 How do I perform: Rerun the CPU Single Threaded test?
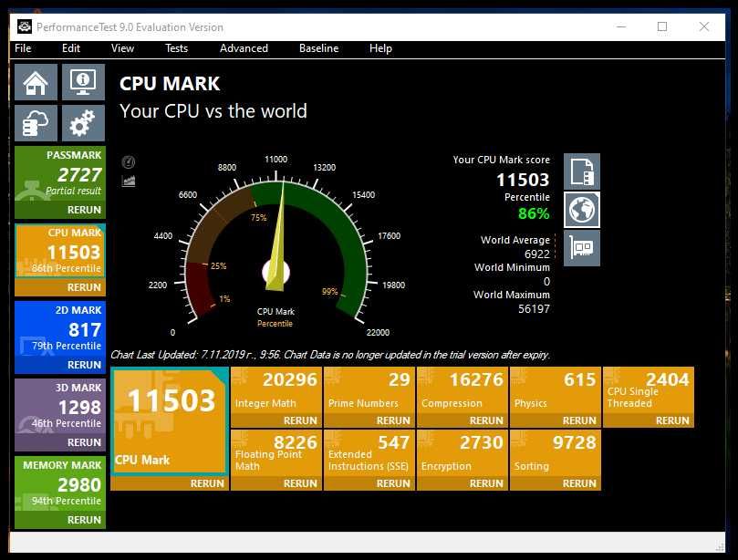click(x=649, y=420)
